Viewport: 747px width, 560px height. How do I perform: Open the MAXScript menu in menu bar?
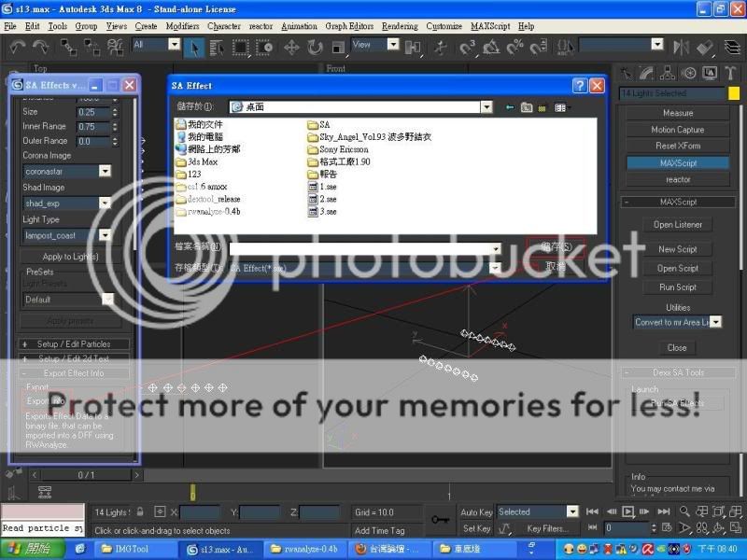click(490, 26)
